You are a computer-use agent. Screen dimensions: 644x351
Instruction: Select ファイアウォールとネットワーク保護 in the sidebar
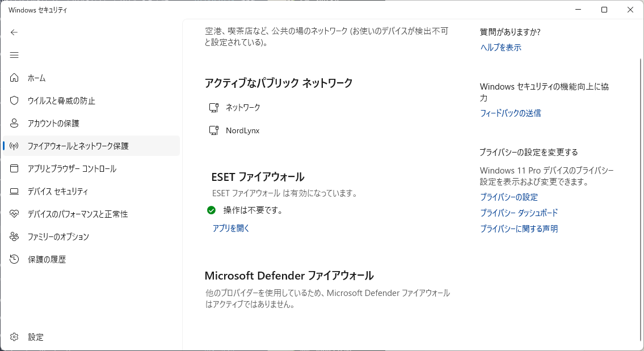78,146
